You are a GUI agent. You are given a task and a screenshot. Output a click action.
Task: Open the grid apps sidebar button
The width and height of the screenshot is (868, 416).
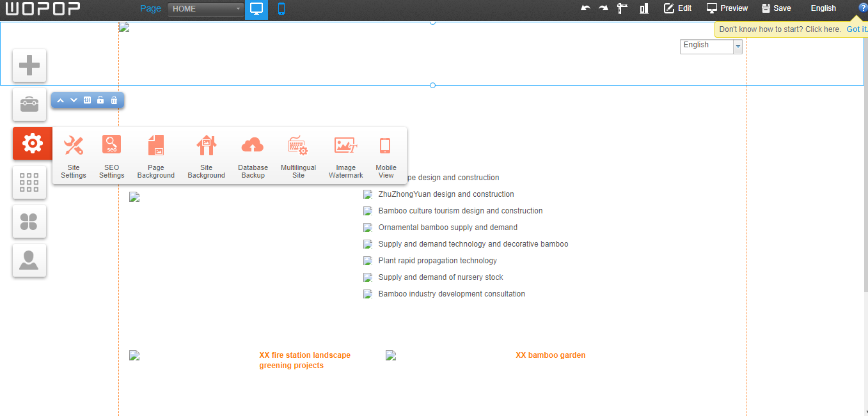(x=29, y=183)
